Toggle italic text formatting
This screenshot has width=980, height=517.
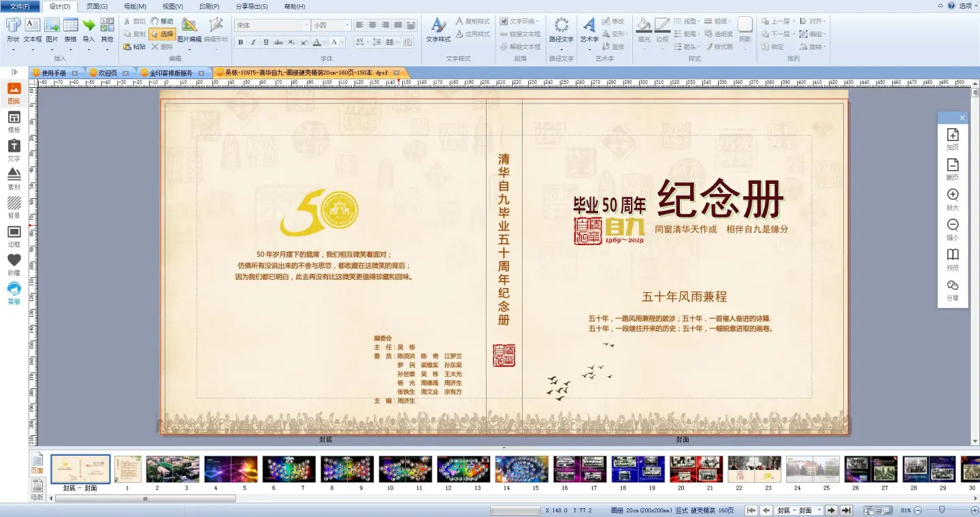pos(253,42)
